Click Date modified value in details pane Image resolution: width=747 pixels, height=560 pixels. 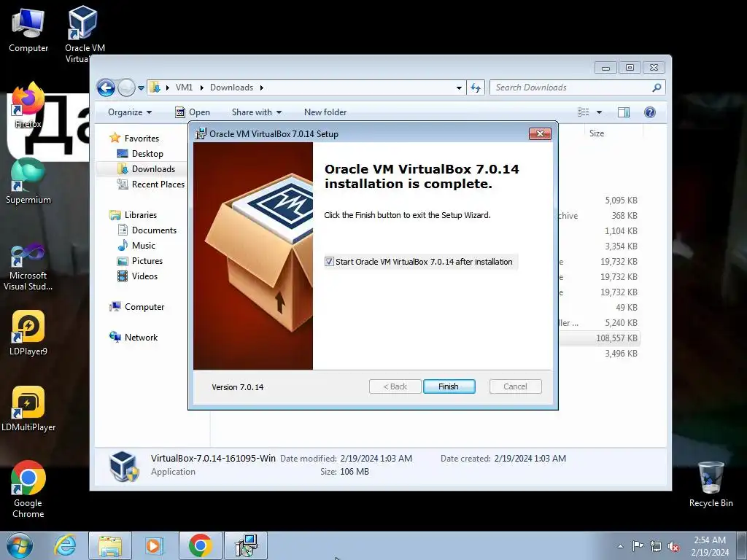pyautogui.click(x=376, y=459)
